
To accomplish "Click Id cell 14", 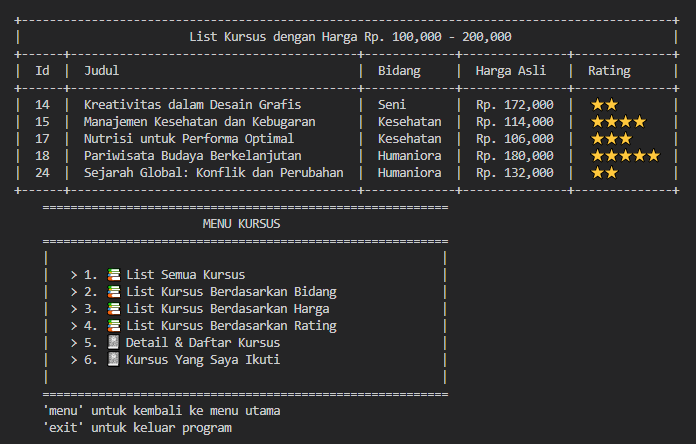I will click(42, 105).
